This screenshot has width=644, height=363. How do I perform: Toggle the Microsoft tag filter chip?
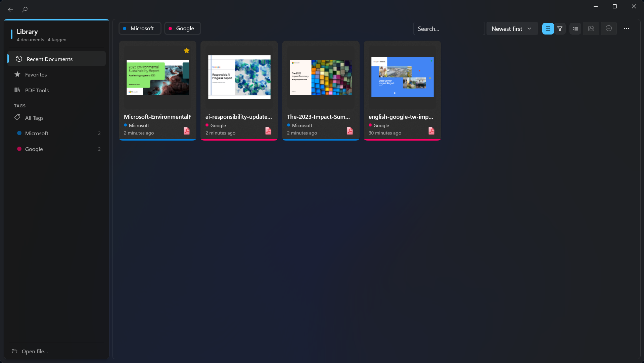pos(140,29)
